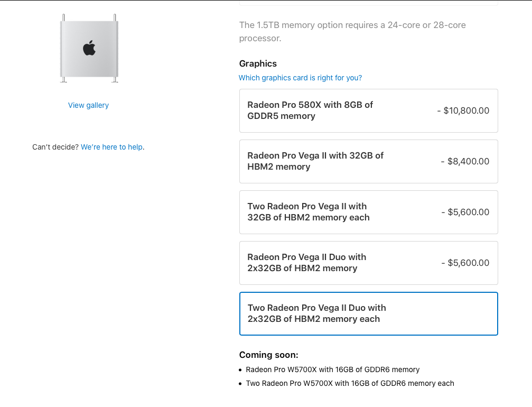Click the "Coming soon:" heading
This screenshot has width=532, height=407.
coord(268,355)
